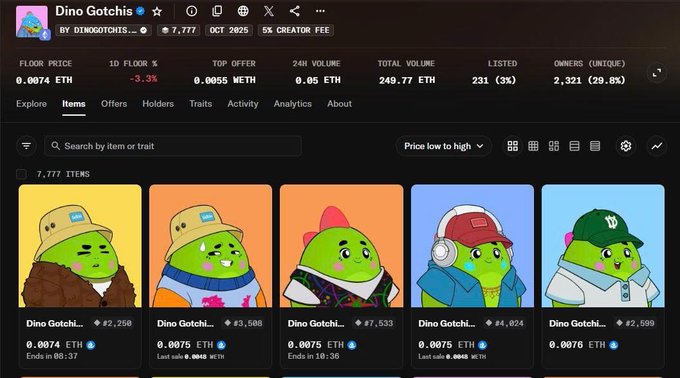Click the 0.0074 ETH price on item #2,250

pyautogui.click(x=54, y=345)
